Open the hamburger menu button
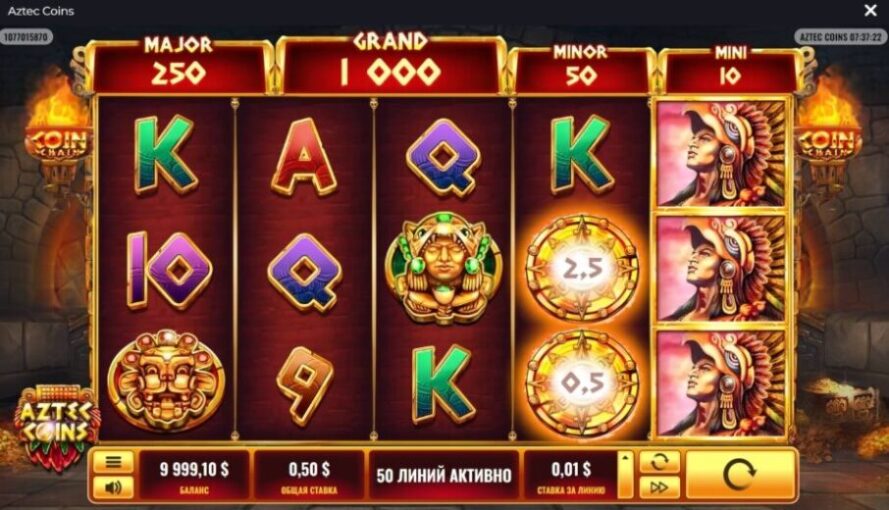Screen dimensions: 889x510 tap(113, 462)
